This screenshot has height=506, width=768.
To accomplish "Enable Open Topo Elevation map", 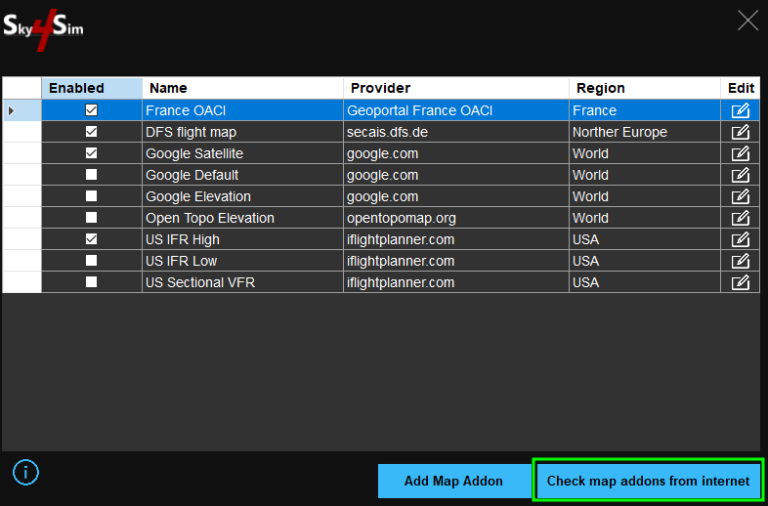I will [91, 217].
